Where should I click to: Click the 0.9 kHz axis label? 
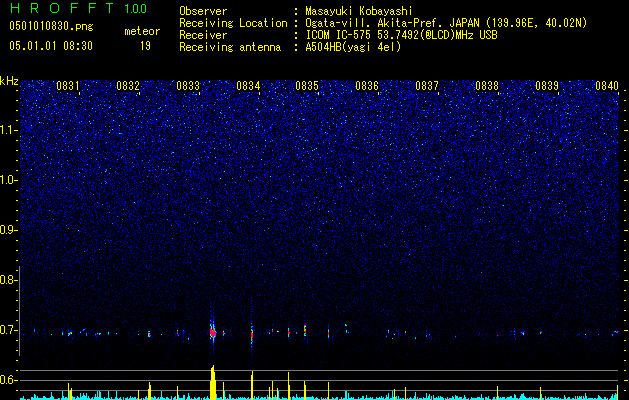pos(8,230)
